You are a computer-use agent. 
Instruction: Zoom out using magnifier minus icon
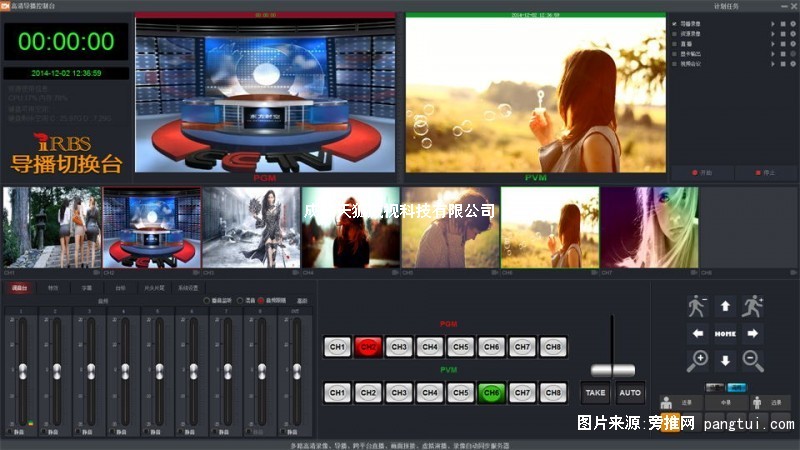753,361
